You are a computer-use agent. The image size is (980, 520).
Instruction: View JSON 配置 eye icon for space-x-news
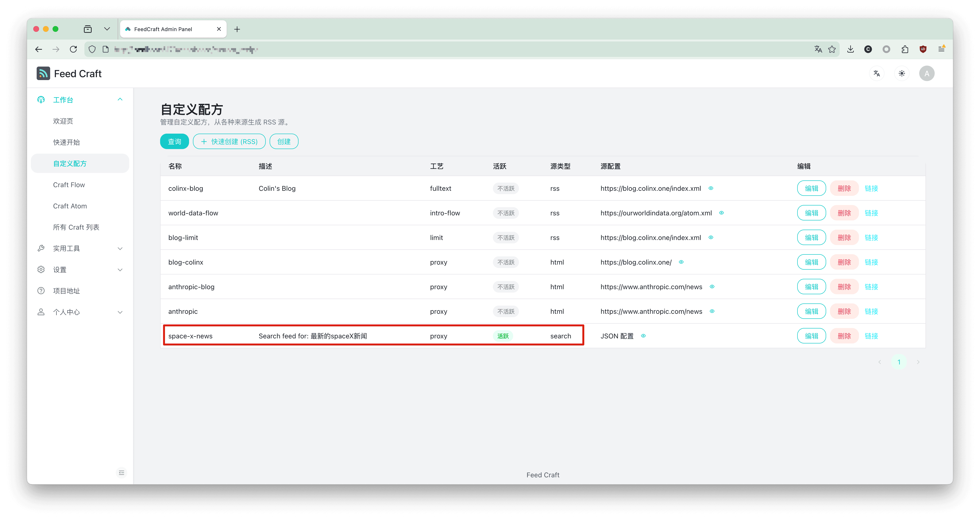click(x=643, y=336)
